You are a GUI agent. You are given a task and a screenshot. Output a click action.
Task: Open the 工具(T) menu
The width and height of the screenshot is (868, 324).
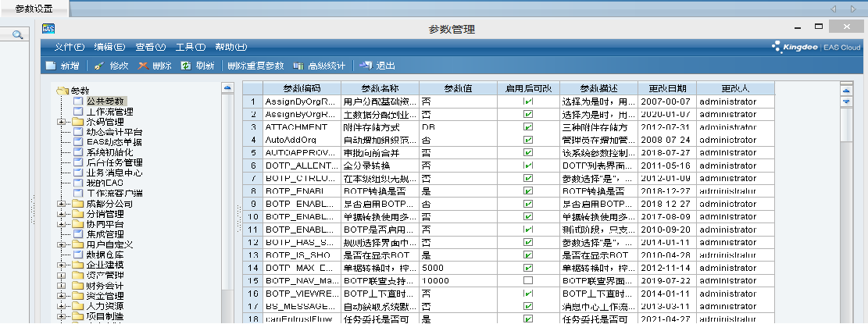tap(191, 48)
